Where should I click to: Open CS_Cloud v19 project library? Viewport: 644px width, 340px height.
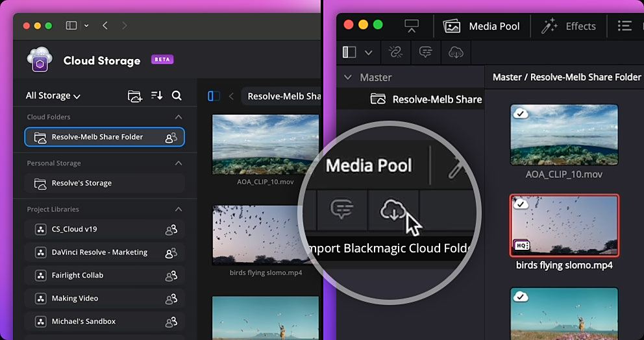[105, 229]
